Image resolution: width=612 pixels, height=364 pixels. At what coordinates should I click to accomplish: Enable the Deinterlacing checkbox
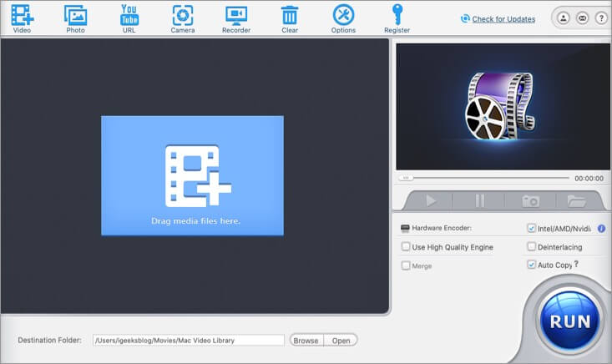(x=531, y=246)
